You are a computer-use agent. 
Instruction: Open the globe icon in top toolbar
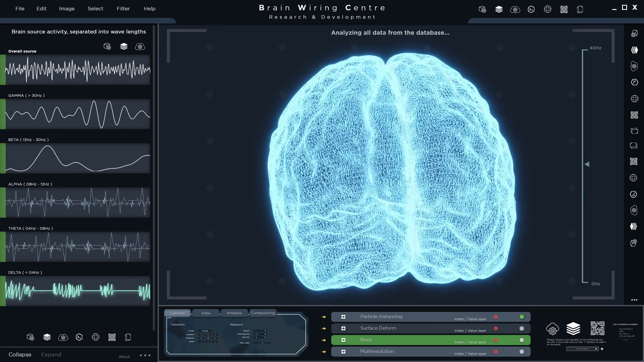click(x=547, y=9)
